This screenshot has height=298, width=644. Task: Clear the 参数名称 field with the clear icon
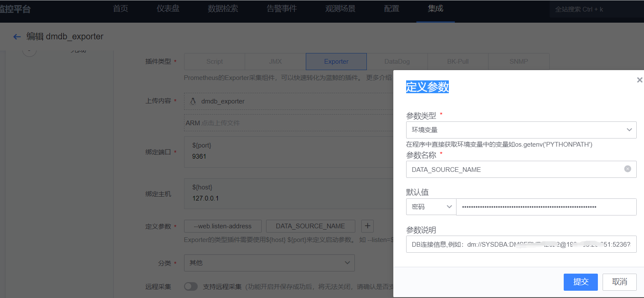pos(627,169)
